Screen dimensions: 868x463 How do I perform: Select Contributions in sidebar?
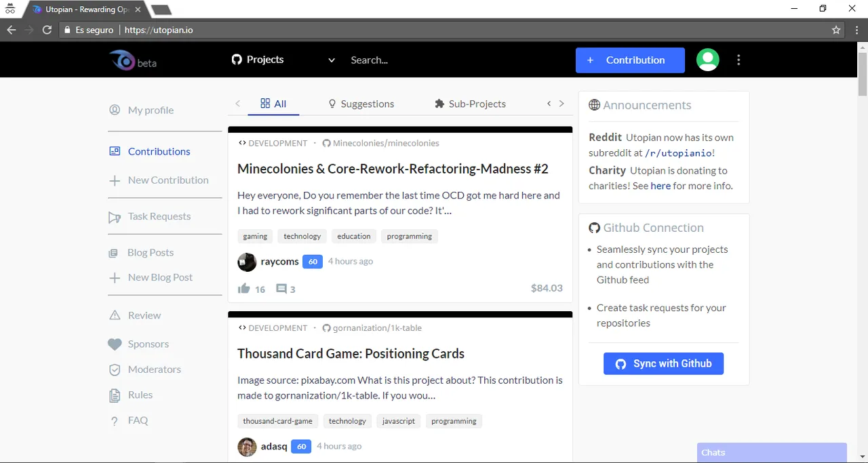150,151
